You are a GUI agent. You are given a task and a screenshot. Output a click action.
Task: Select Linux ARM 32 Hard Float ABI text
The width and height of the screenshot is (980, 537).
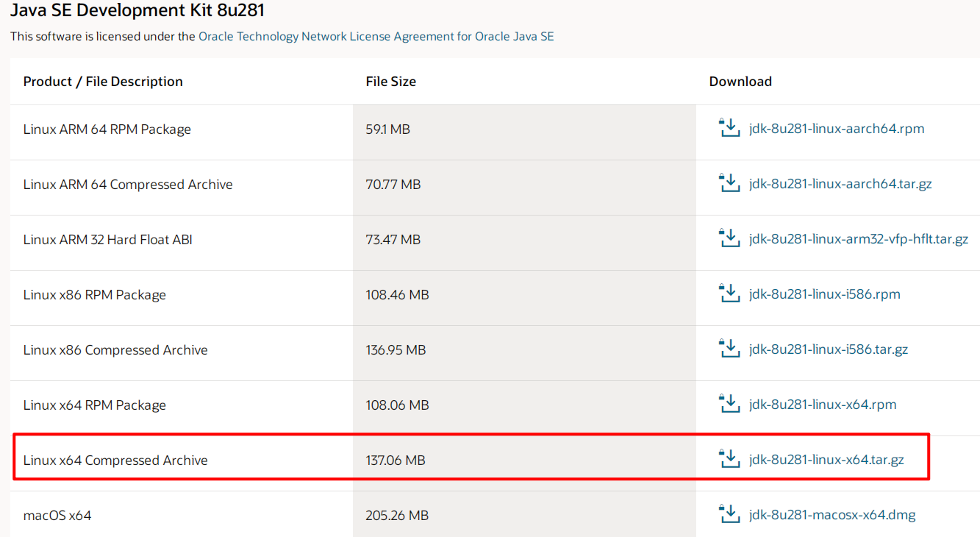coord(108,240)
